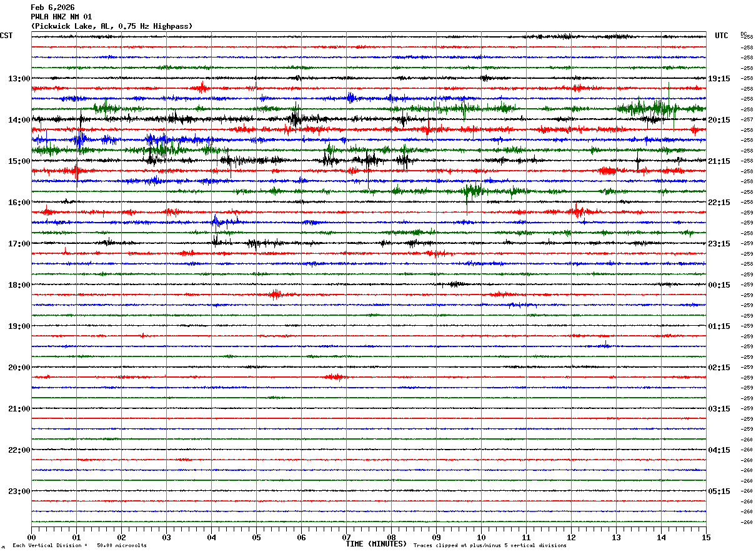Image resolution: width=756 pixels, height=554 pixels.
Task: Click the 23:15 UTC time label
Action: coord(719,244)
